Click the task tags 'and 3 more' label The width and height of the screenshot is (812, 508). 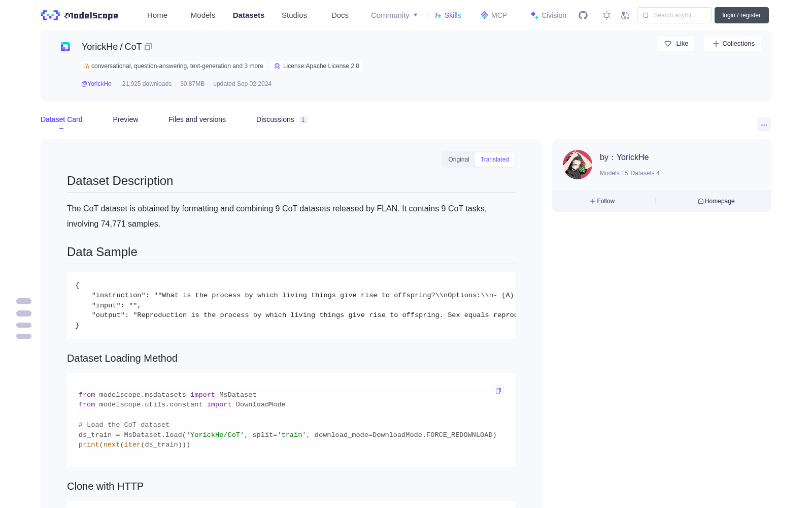coord(248,66)
